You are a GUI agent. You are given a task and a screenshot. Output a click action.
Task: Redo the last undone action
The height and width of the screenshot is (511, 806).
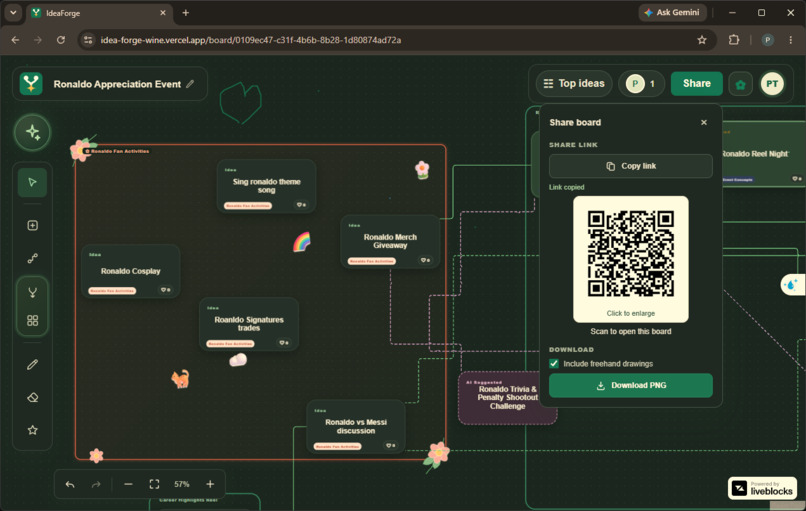[x=96, y=484]
